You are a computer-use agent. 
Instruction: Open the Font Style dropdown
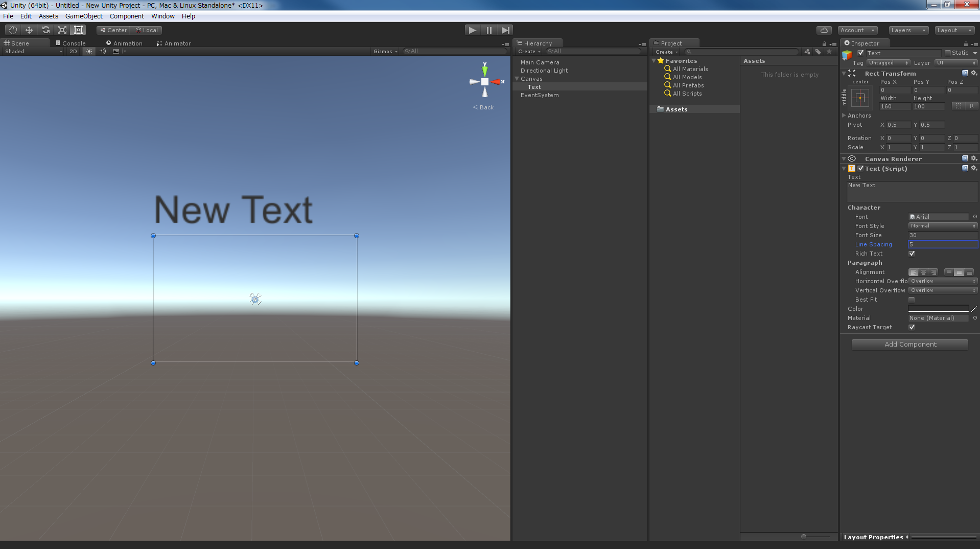[943, 226]
